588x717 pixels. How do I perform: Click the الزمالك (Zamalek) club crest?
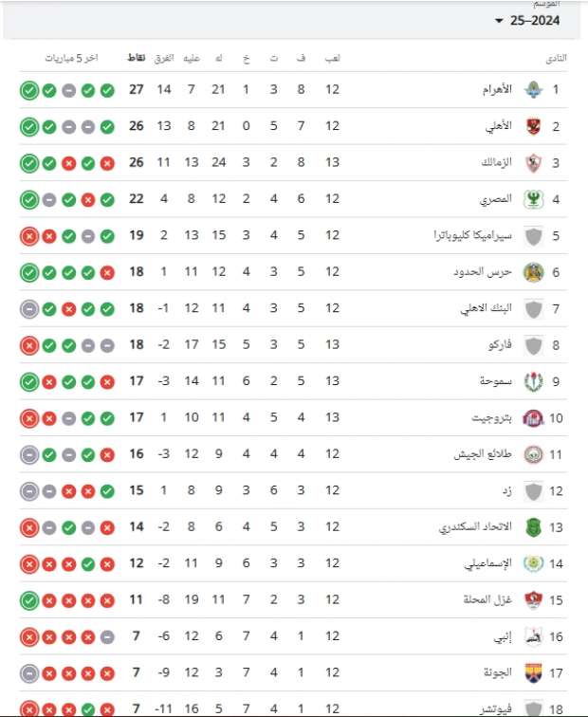point(532,163)
